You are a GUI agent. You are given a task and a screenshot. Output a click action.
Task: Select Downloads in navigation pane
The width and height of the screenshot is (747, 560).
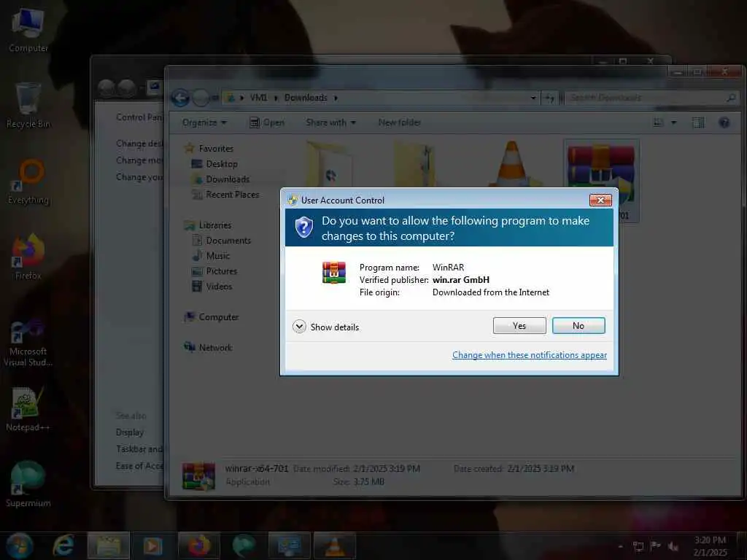pos(220,179)
